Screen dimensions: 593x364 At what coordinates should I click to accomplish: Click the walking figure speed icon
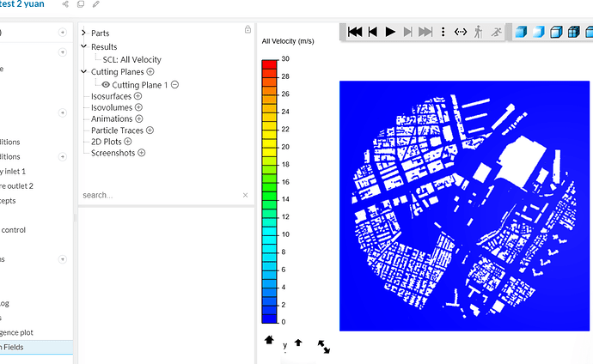click(x=480, y=32)
